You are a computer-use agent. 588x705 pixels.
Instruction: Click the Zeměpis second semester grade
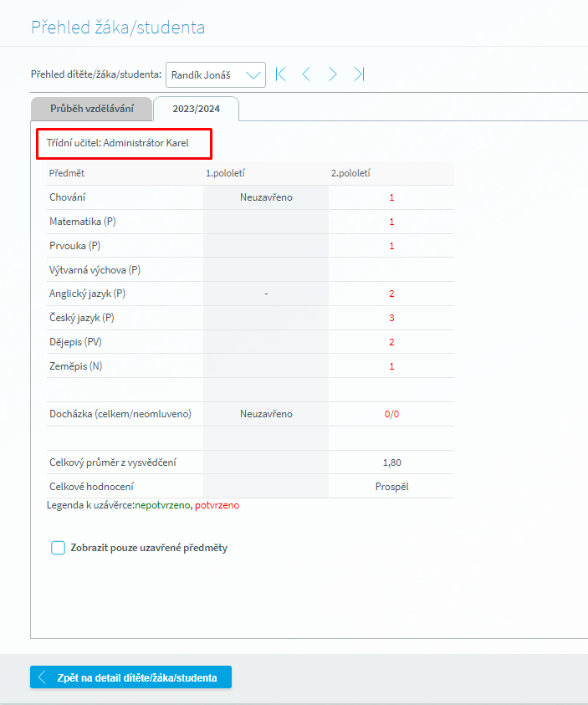[x=391, y=366]
